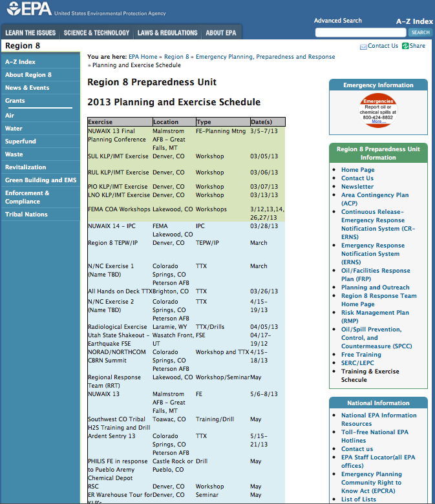Go to EPA Home breadcrumb
This screenshot has height=504, width=435.
coord(143,57)
